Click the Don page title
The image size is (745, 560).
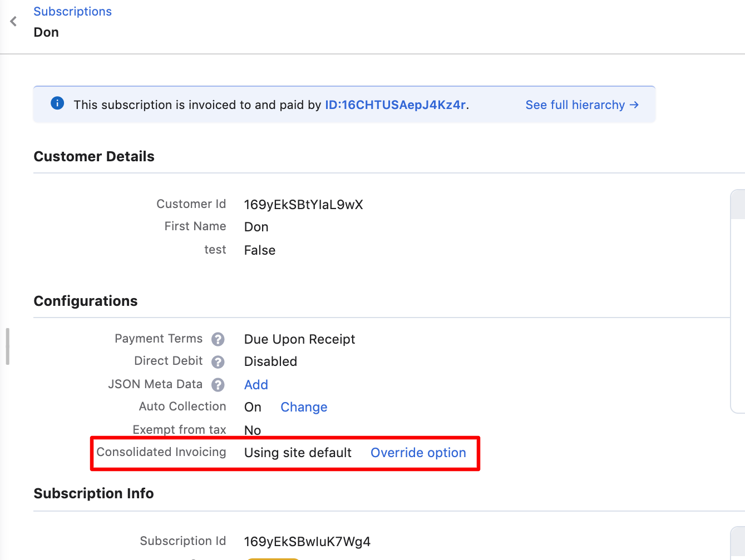(x=46, y=32)
